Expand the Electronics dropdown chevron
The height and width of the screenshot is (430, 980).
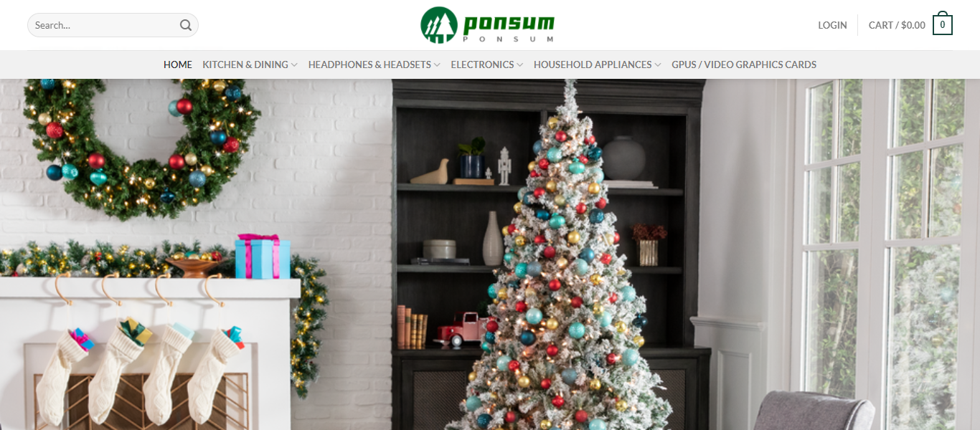519,65
